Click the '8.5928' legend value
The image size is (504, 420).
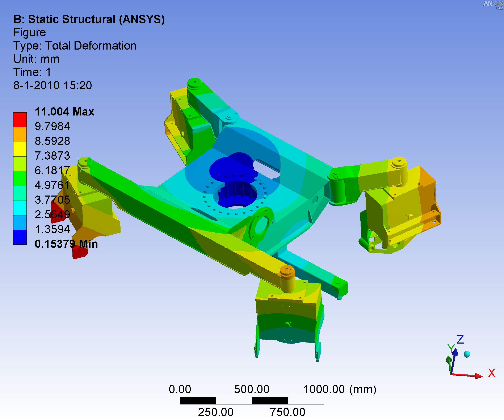click(52, 141)
